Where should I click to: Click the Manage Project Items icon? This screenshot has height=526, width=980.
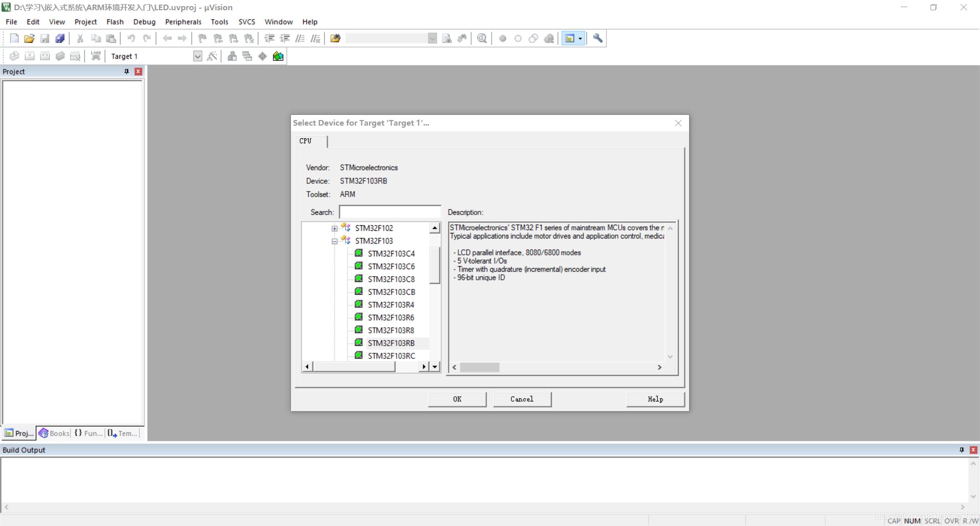(x=232, y=56)
